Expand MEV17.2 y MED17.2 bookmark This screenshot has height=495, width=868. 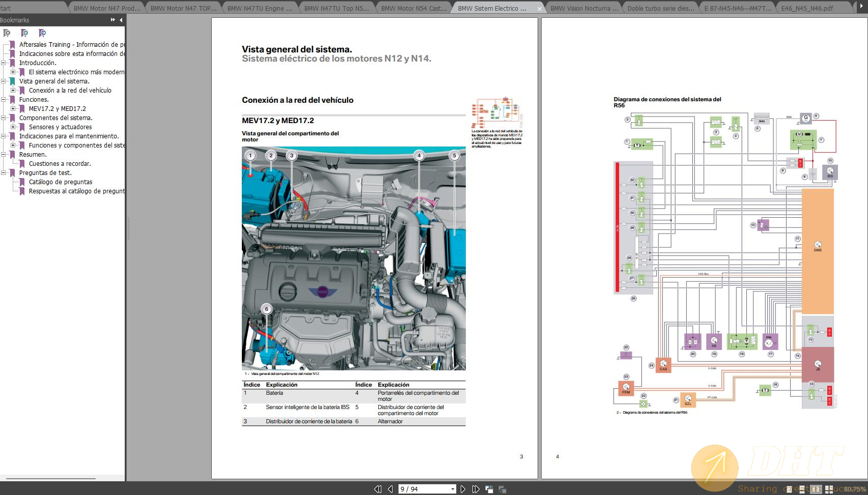click(x=13, y=109)
